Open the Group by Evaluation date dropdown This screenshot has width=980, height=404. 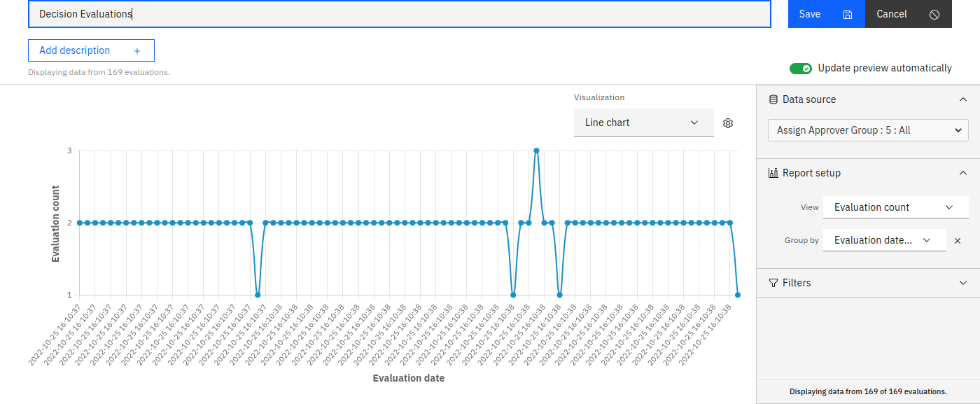884,239
